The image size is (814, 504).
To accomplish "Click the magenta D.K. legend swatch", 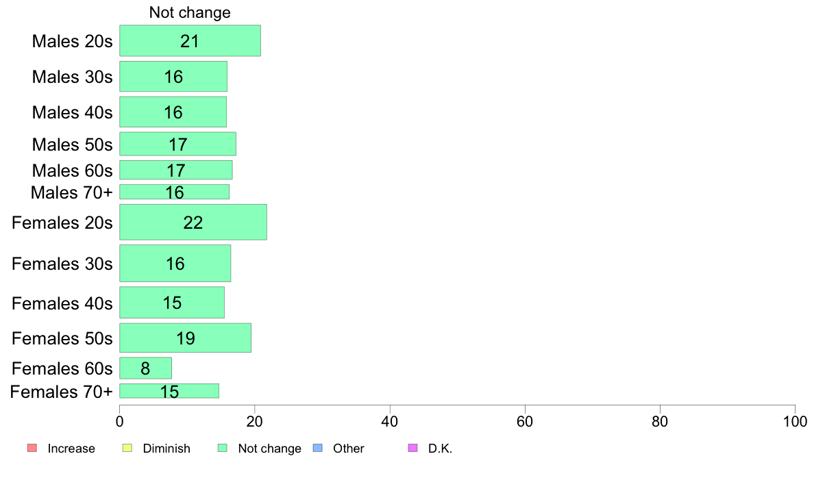I will pyautogui.click(x=412, y=448).
